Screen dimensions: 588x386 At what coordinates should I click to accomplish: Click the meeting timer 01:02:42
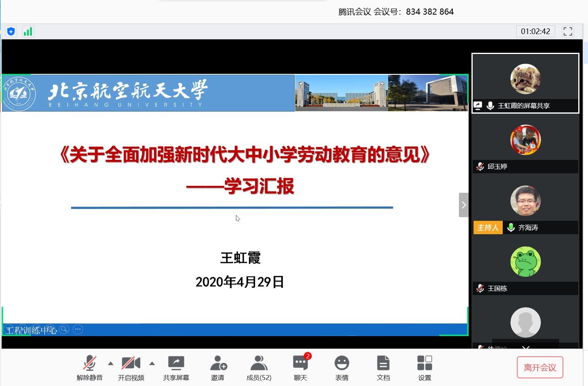point(535,31)
